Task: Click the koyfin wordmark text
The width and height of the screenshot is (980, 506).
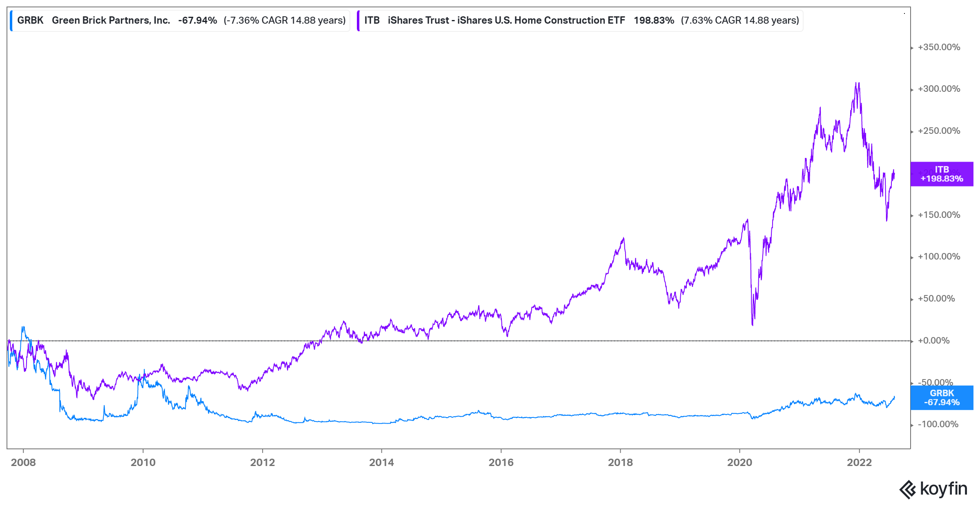Action: [944, 489]
